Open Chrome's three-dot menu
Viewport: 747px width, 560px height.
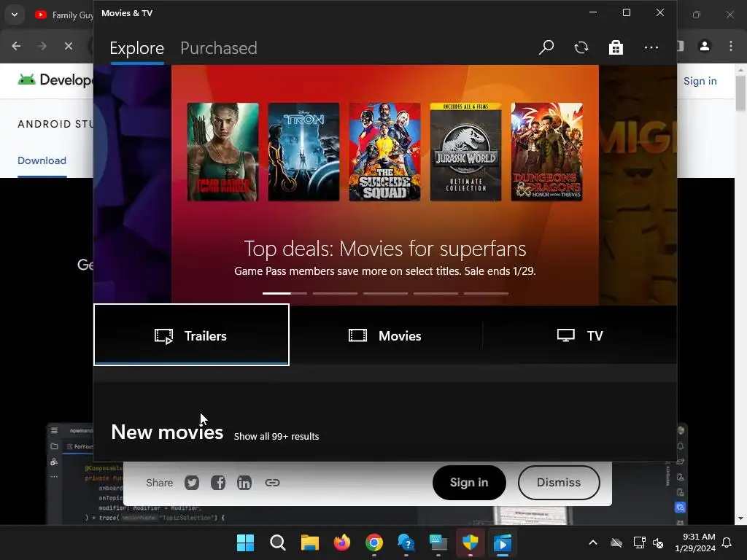point(731,46)
